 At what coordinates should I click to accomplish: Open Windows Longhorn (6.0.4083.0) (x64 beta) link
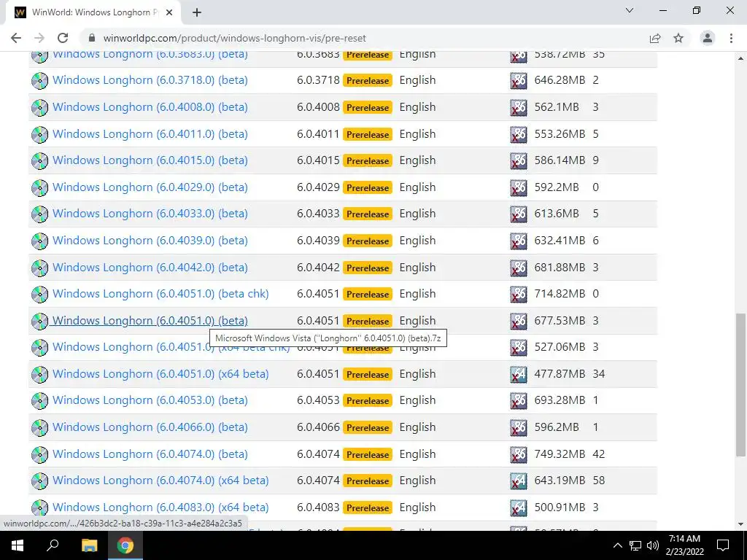[160, 507]
